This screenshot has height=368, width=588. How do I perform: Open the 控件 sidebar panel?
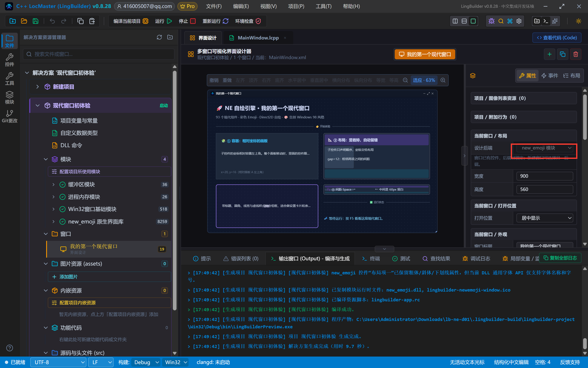point(9,60)
